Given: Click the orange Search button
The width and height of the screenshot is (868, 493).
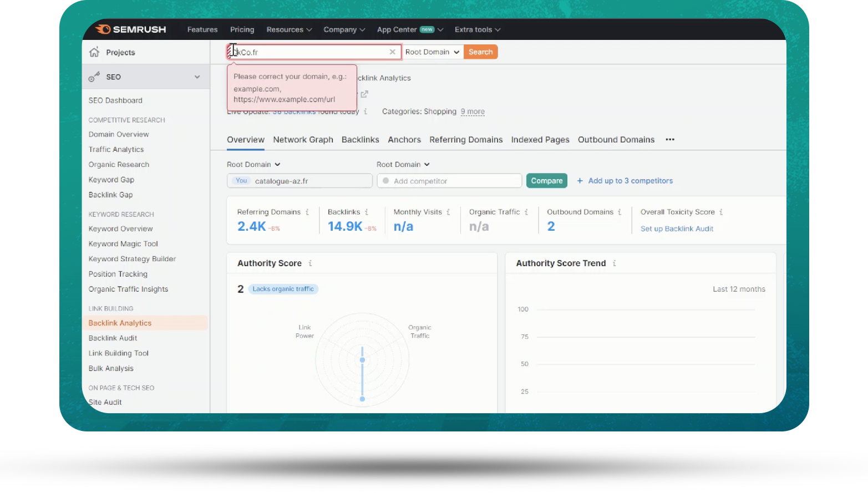Looking at the screenshot, I should click(x=480, y=52).
